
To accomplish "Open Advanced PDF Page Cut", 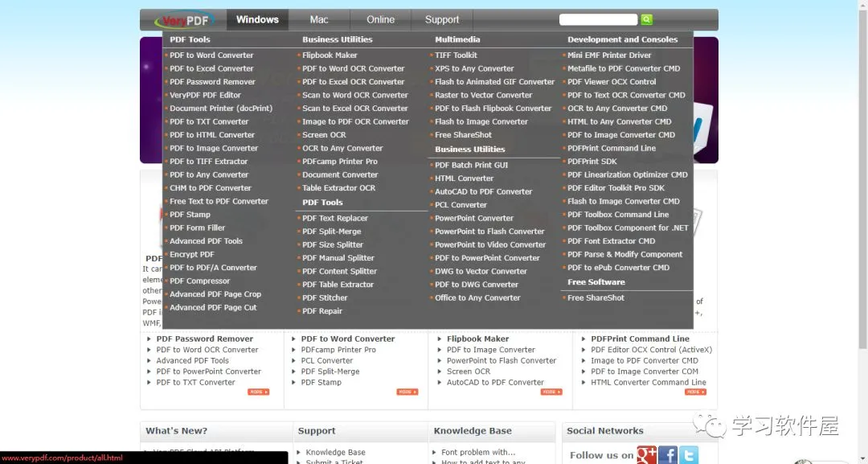I will click(213, 308).
